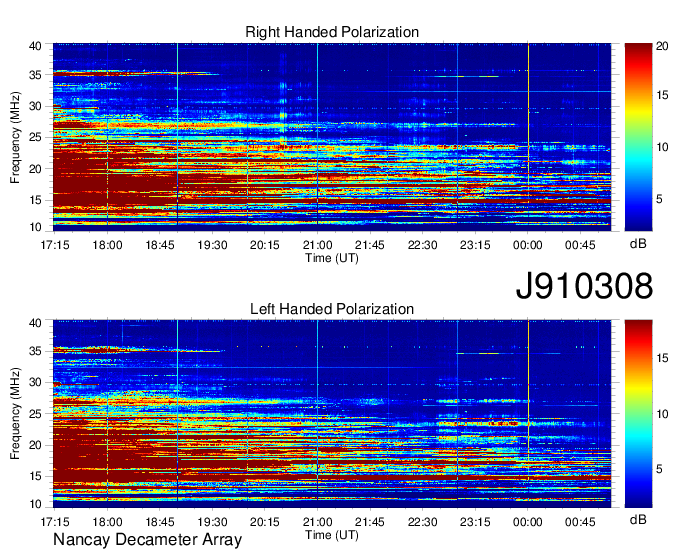
Task: Click the 00:00 time tick of the Right Handed plot
Action: coord(527,245)
